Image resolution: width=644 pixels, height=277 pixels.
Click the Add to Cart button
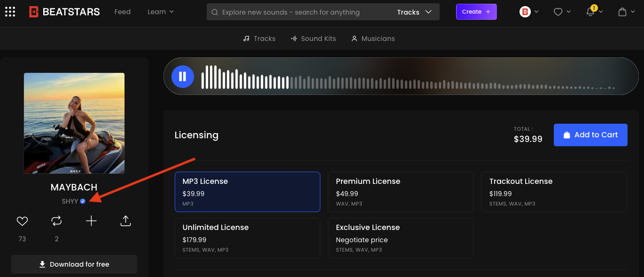590,135
